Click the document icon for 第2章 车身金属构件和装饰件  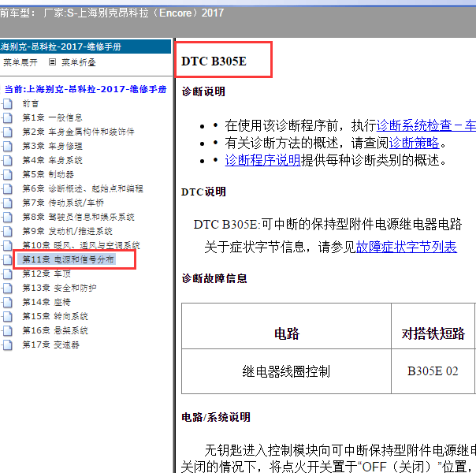coord(8,132)
